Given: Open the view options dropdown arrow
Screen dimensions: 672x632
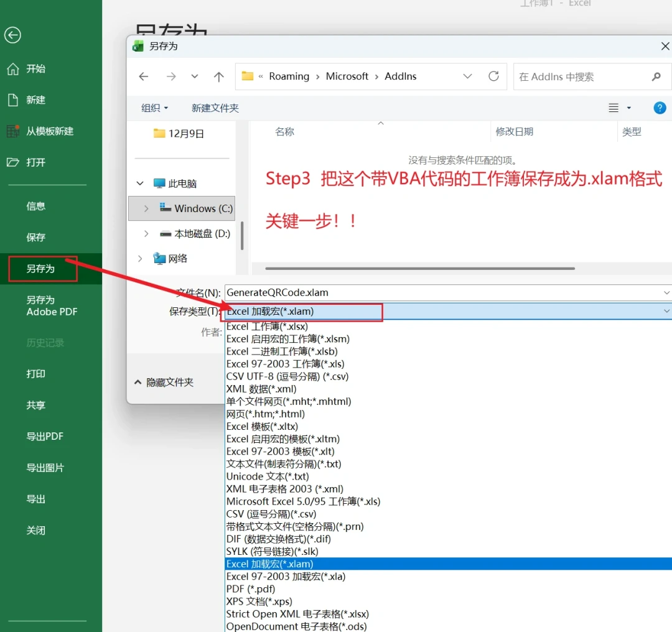Looking at the screenshot, I should (x=628, y=108).
